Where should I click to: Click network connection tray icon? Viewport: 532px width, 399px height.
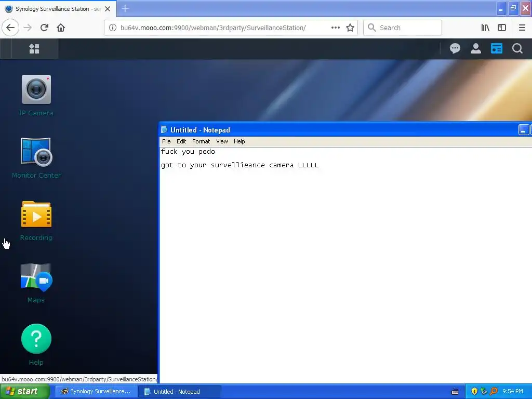[x=484, y=392]
